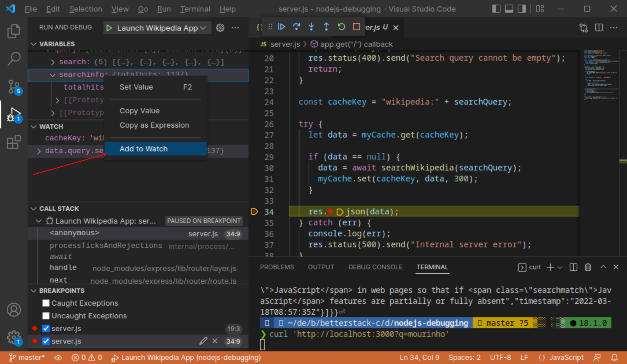Choose Copy Value from context menu

click(x=155, y=111)
